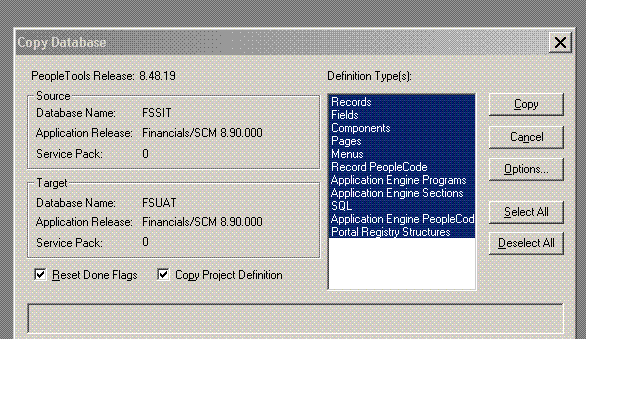Click the target database name FSUAT

159,203
